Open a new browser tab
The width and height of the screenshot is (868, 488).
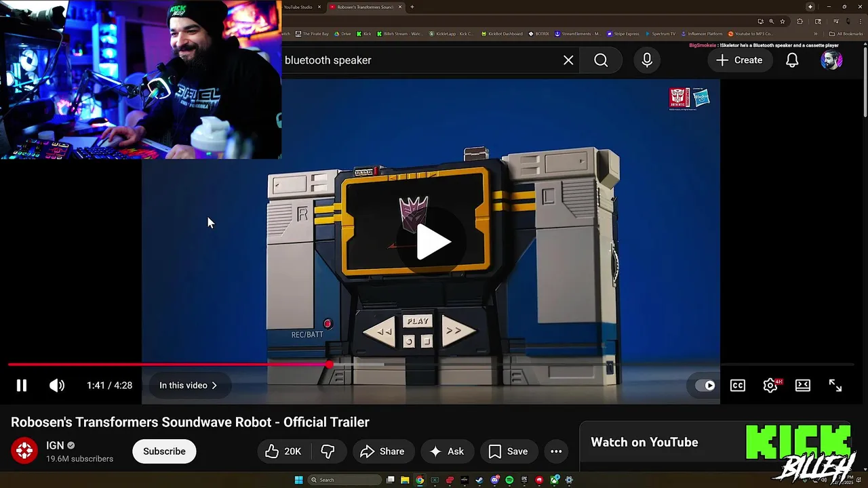[412, 7]
